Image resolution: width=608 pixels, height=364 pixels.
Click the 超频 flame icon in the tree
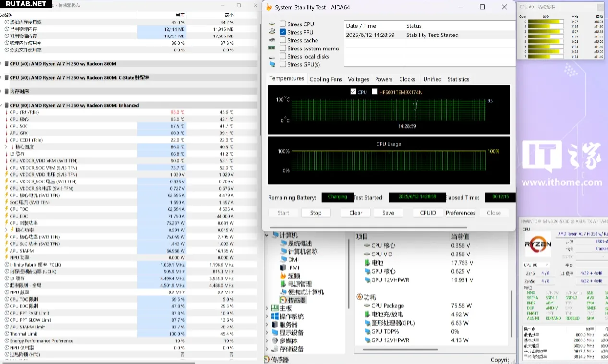tap(283, 276)
